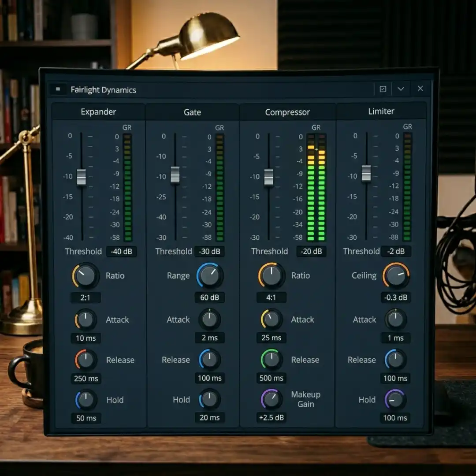Click the Limiter hold value 100 ms
The image size is (476, 476).
pos(395,418)
